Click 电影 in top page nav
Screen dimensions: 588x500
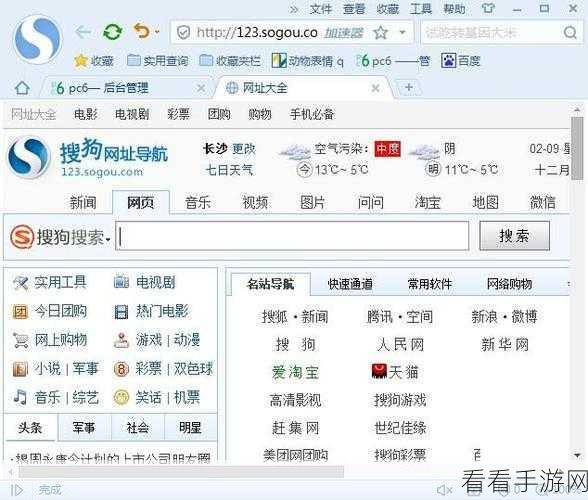(x=86, y=114)
